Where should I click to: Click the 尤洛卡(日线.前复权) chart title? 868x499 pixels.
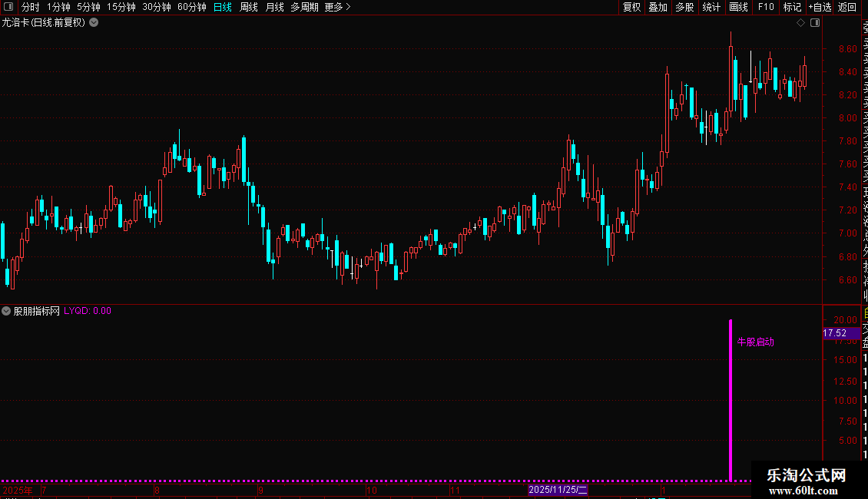point(43,23)
